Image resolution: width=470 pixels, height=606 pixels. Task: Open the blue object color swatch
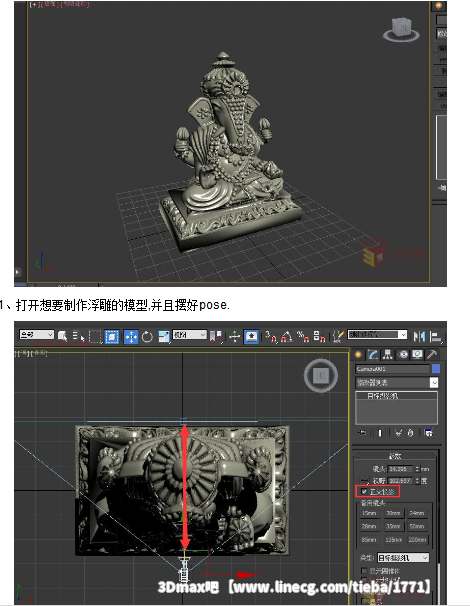pos(436,369)
